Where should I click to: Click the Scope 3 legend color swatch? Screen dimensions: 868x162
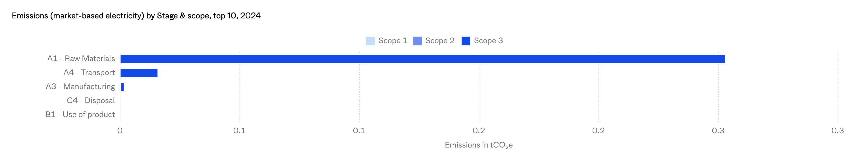[x=466, y=41]
